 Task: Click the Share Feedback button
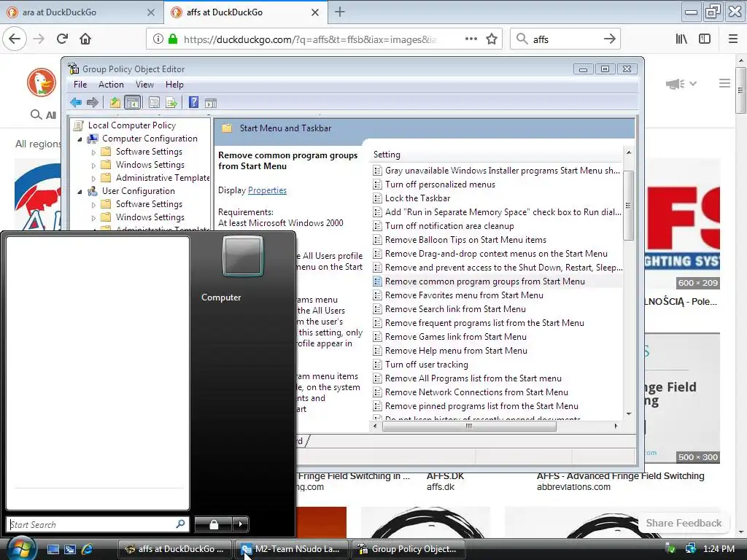(x=684, y=523)
